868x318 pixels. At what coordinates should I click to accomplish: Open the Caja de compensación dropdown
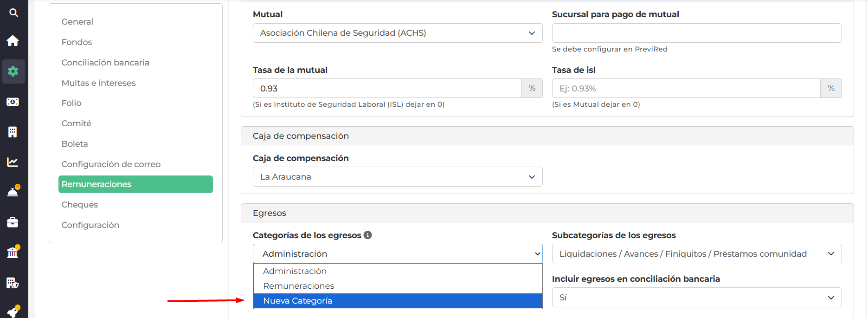(397, 177)
